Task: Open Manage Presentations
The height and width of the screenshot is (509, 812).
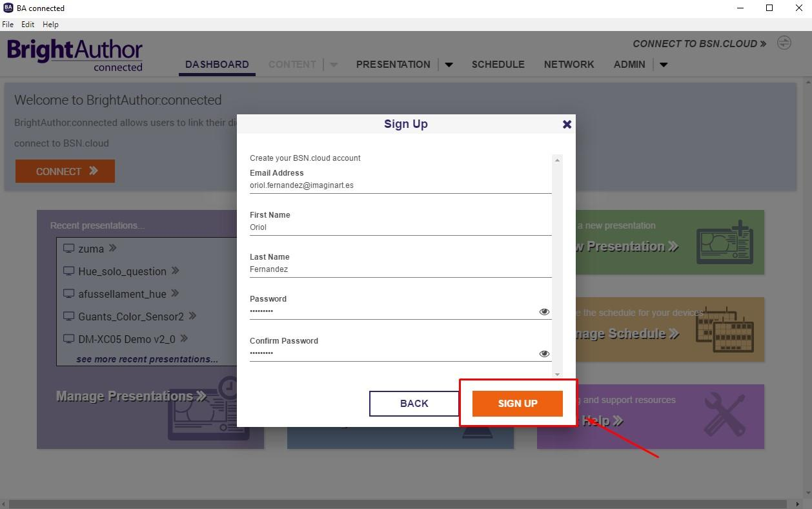Action: click(131, 396)
